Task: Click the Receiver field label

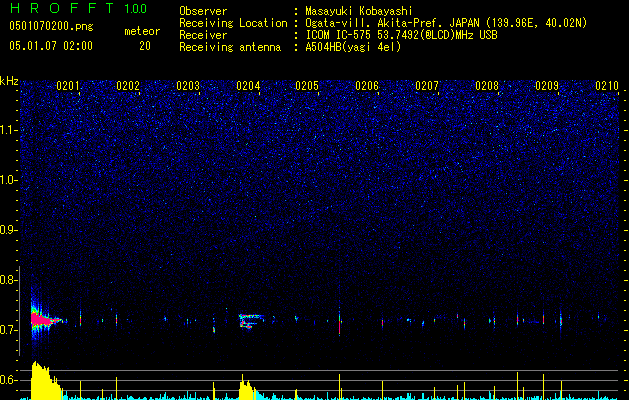Action: (x=203, y=35)
